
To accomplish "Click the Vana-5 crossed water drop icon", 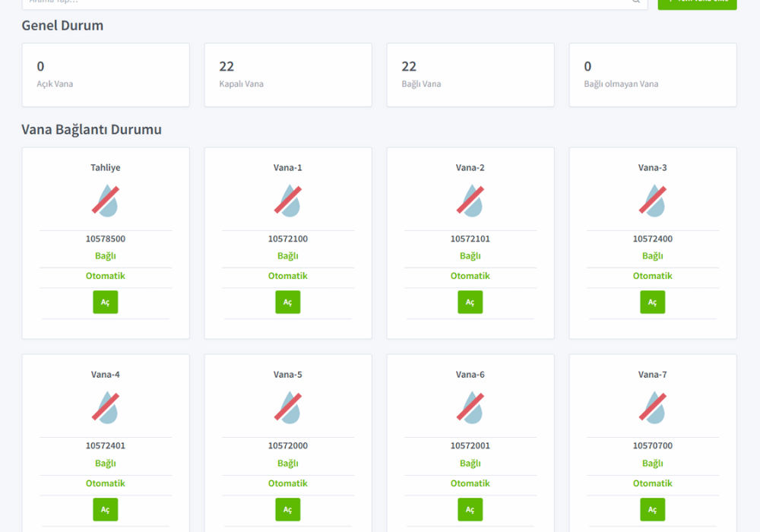I will tap(288, 407).
